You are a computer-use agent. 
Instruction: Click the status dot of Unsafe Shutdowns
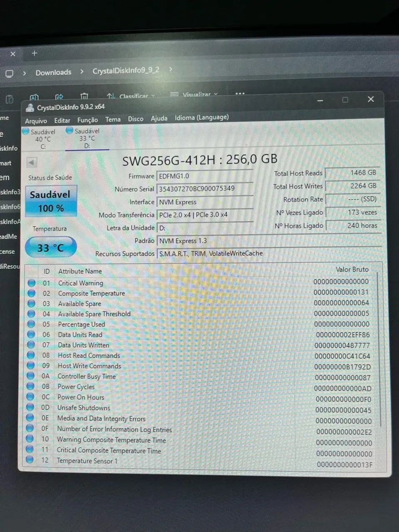click(x=30, y=407)
